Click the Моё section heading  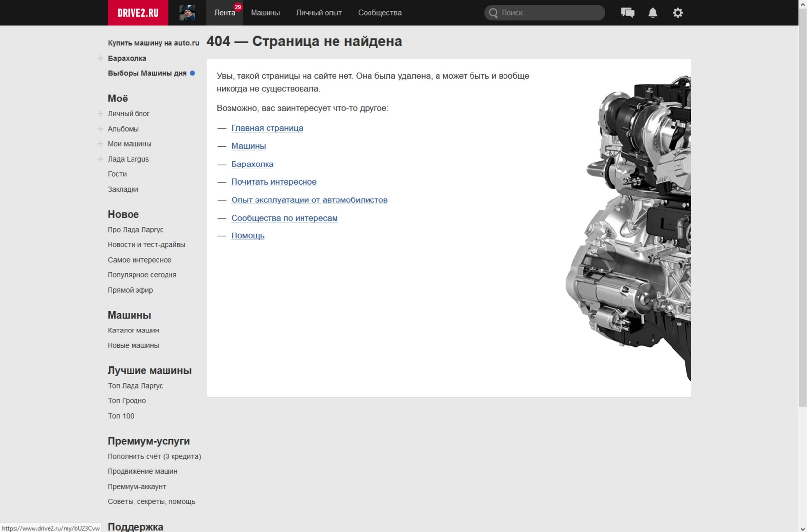[118, 99]
